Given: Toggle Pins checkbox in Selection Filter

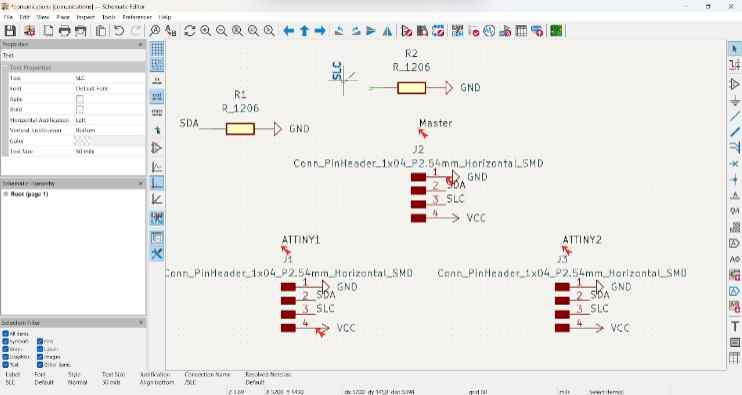Looking at the screenshot, I should pos(40,341).
